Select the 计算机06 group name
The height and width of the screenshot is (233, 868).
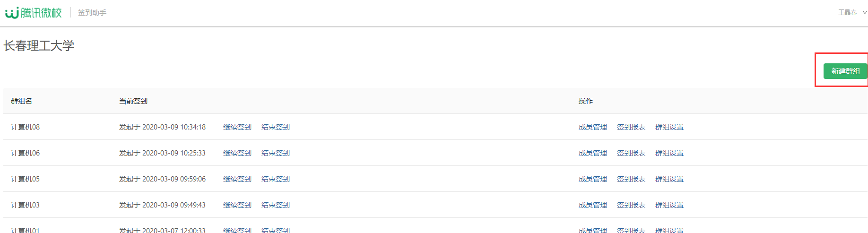tap(25, 153)
